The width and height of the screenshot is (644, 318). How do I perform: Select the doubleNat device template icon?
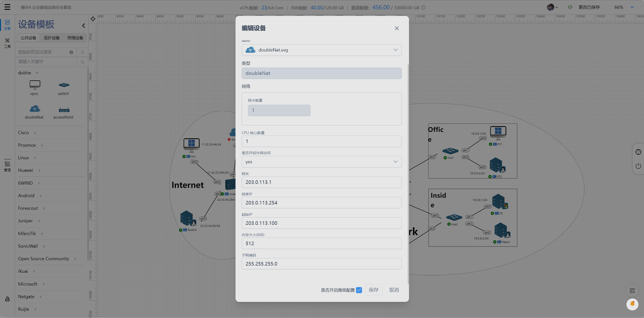pyautogui.click(x=34, y=109)
